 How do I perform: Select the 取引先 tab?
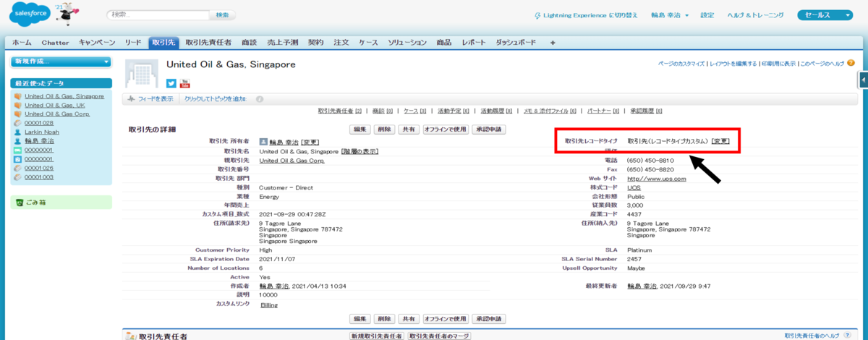pyautogui.click(x=163, y=43)
